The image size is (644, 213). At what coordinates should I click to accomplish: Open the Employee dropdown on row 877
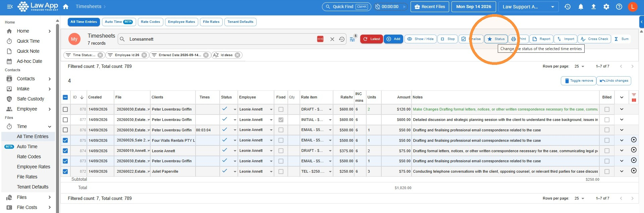[271, 120]
